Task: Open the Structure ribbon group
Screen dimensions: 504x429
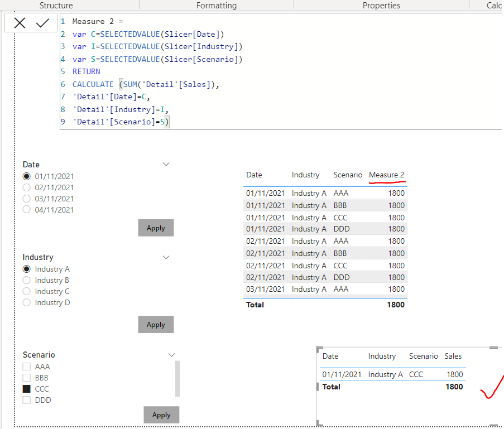Action: coord(56,6)
